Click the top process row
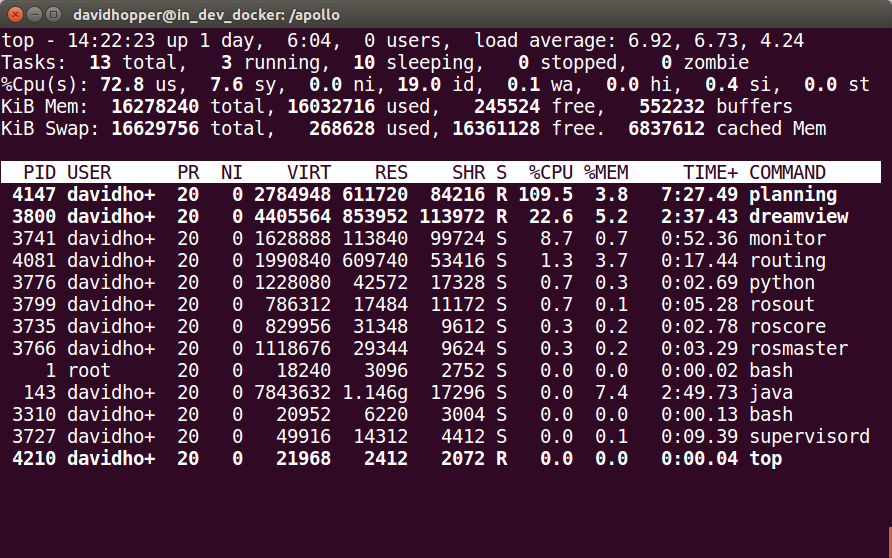This screenshot has width=892, height=558. point(441,458)
